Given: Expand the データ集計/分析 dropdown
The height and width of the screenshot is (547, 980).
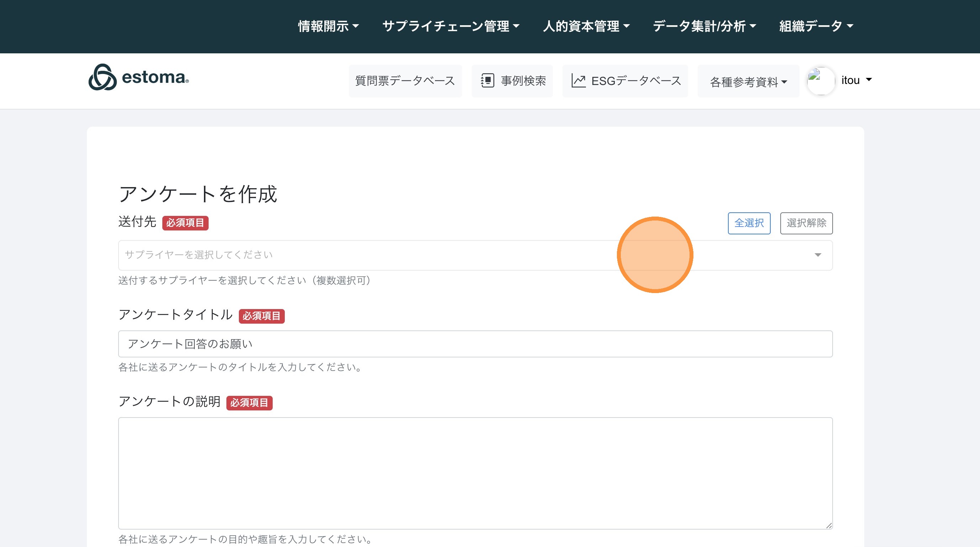Looking at the screenshot, I should [x=704, y=26].
